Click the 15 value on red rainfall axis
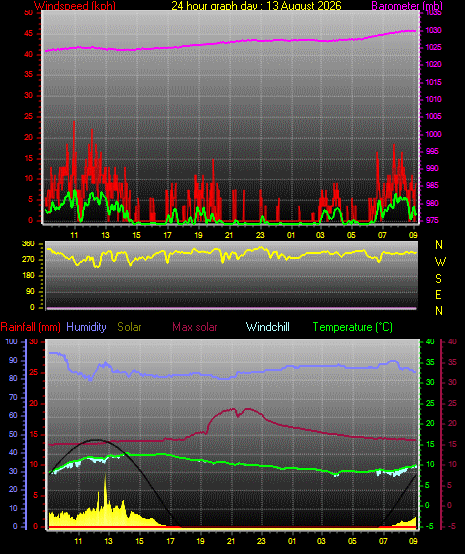The image size is (465, 554). coord(34,435)
